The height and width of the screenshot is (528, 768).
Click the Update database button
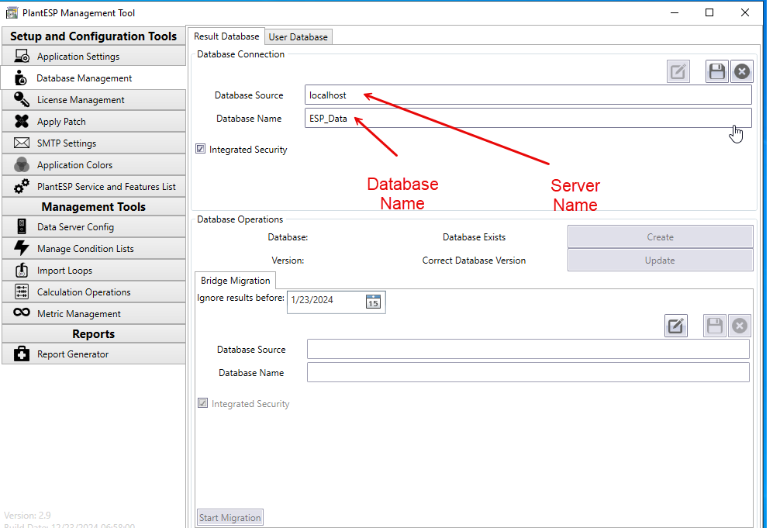pyautogui.click(x=660, y=261)
